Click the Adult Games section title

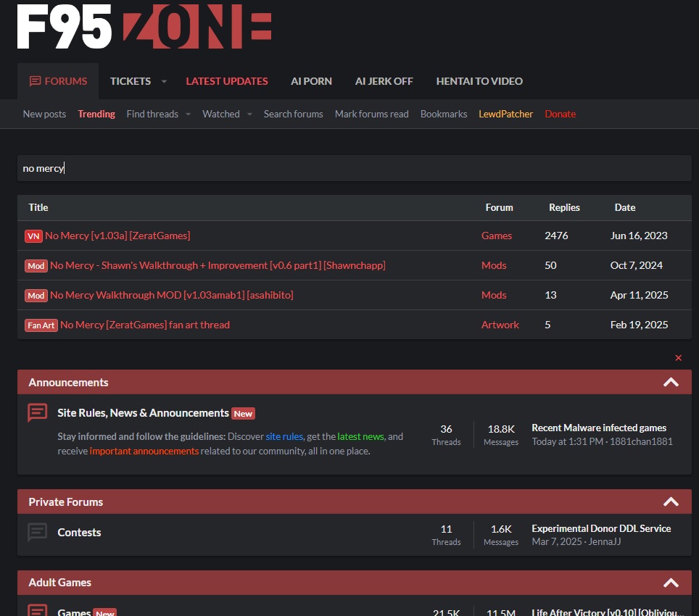59,583
